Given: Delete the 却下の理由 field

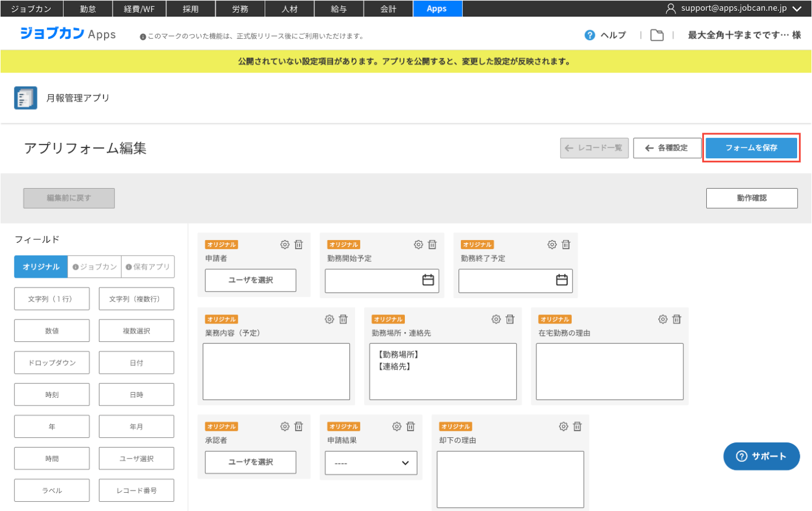Looking at the screenshot, I should 577,426.
